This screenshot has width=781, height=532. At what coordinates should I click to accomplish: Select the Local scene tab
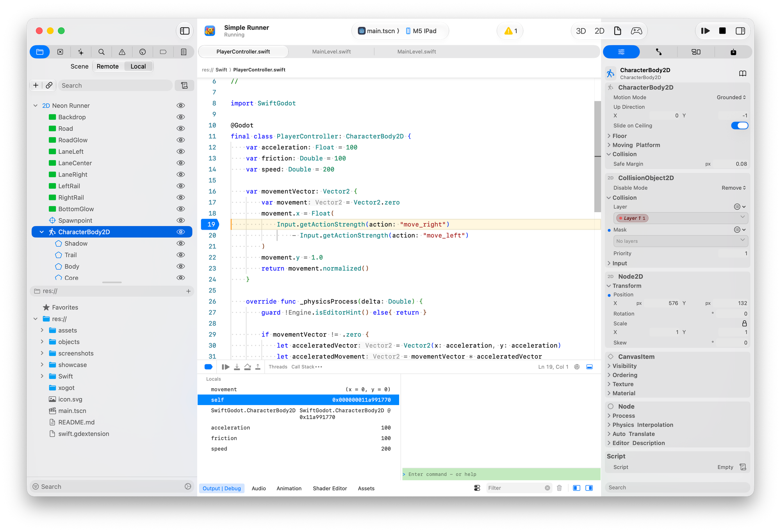(x=138, y=66)
